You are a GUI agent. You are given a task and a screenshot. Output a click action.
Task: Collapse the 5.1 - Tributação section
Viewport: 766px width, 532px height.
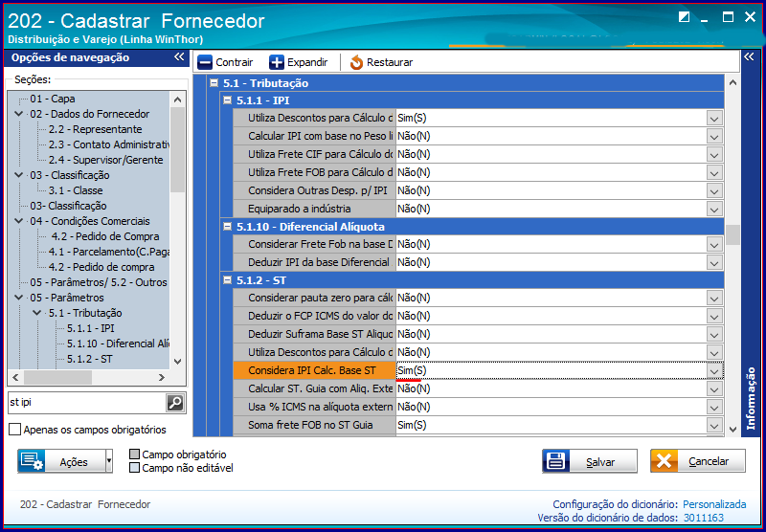[214, 83]
